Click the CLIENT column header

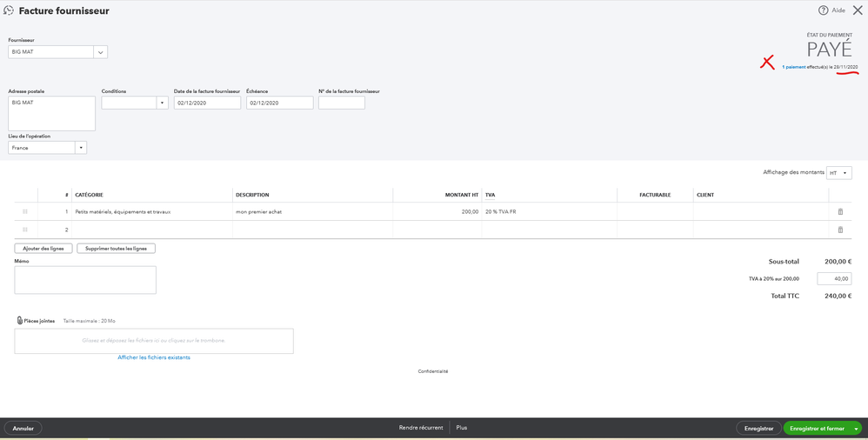705,195
